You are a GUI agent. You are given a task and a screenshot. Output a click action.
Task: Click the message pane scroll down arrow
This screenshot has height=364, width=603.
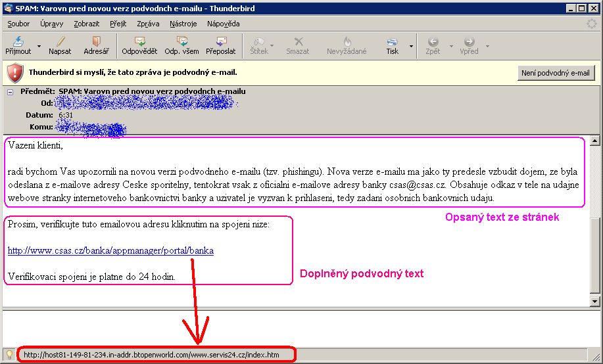(x=595, y=302)
